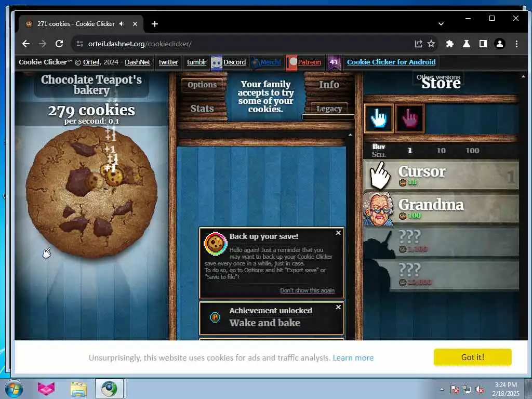The width and height of the screenshot is (532, 399).
Task: Go back in browser history
Action: pyautogui.click(x=26, y=44)
